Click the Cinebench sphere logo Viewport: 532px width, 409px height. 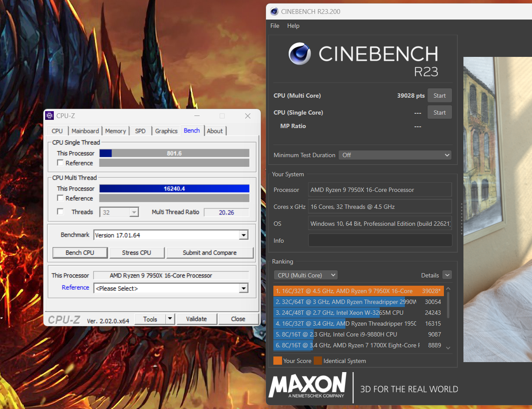300,54
